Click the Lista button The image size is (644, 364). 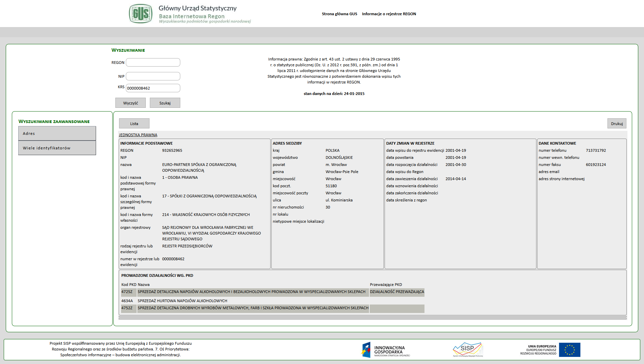134,124
